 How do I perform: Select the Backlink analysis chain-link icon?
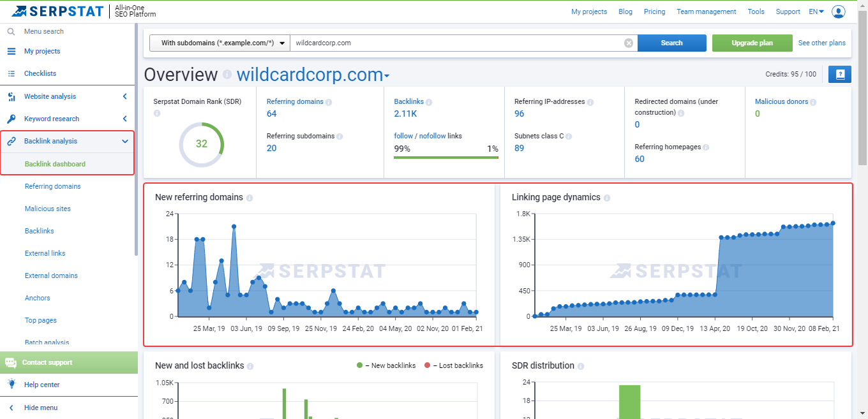[10, 141]
